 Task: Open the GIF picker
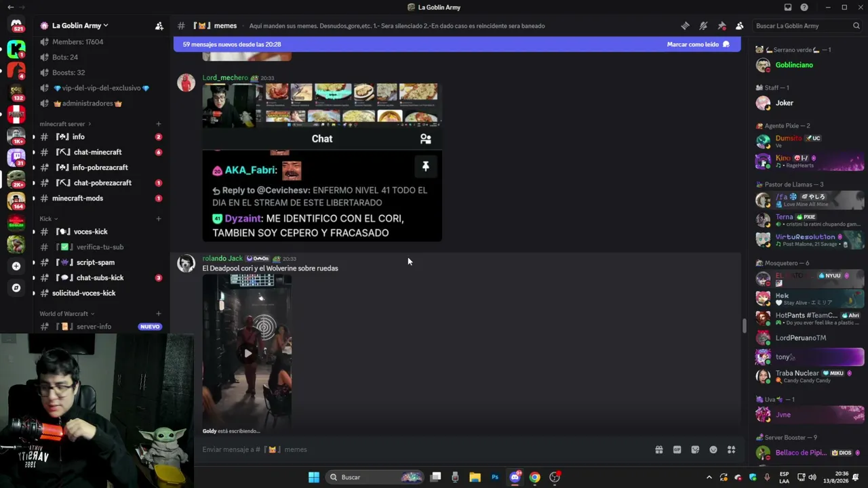point(677,449)
